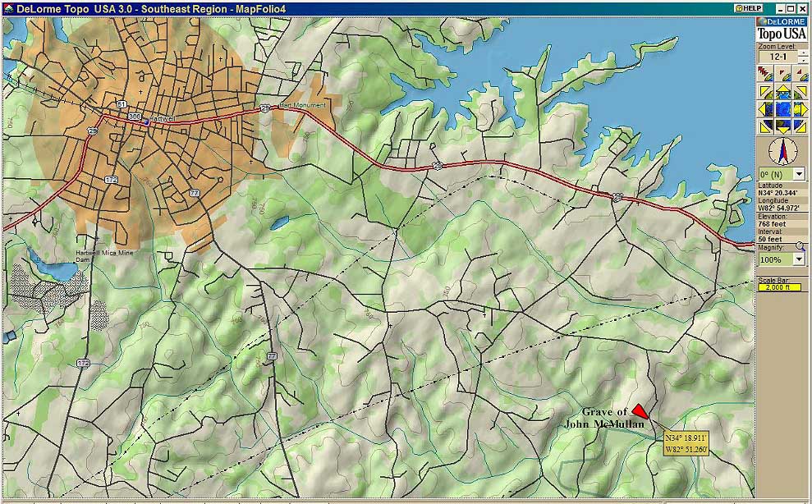Pan the map northeast using the corner arrow
Screen dimensions: 812x504
click(x=800, y=93)
